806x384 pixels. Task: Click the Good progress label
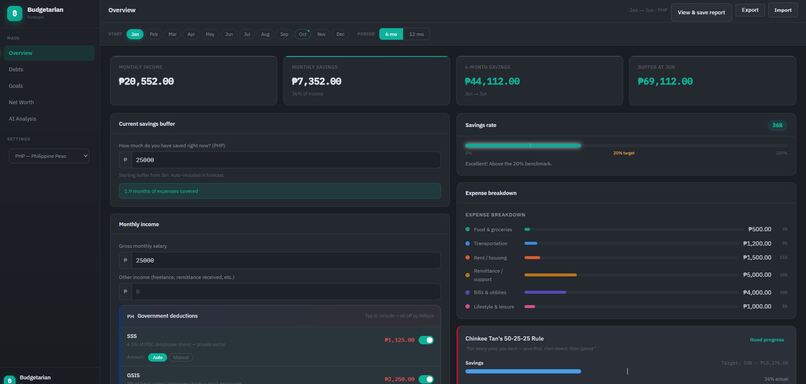[x=767, y=340]
